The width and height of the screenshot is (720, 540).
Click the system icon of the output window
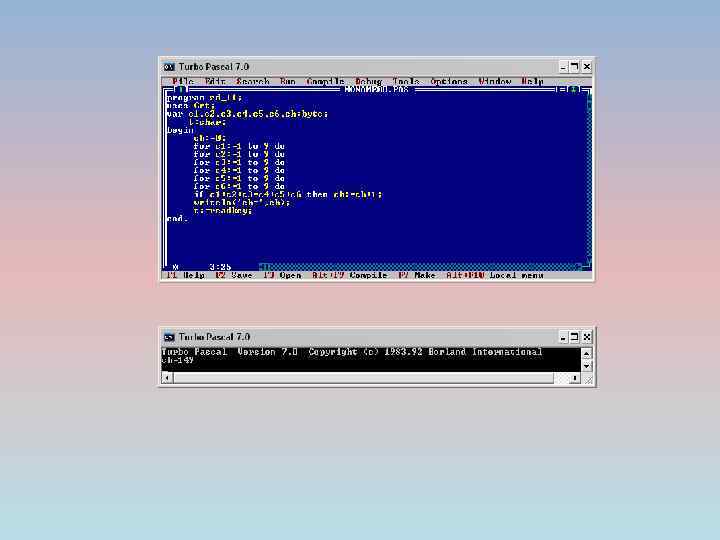point(169,337)
